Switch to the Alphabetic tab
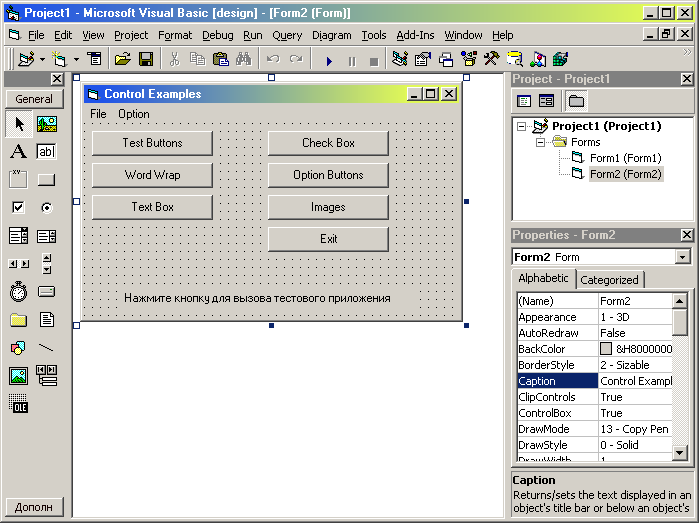This screenshot has height=523, width=699. 543,278
